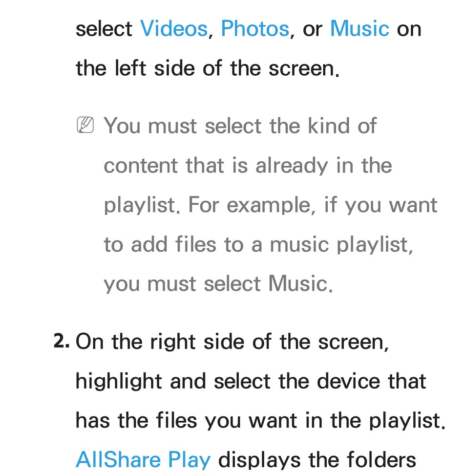Click the text 'displays the folders'
The image size is (464, 476).
tap(317, 459)
